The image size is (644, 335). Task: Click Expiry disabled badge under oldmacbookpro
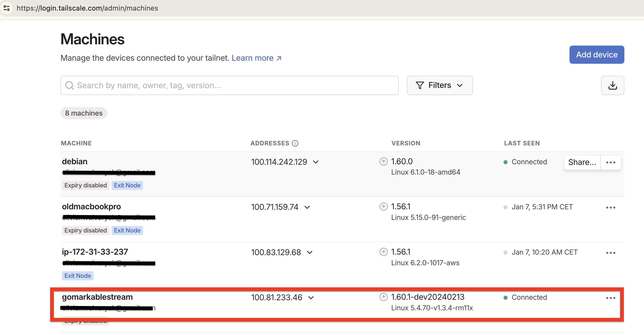pos(86,230)
